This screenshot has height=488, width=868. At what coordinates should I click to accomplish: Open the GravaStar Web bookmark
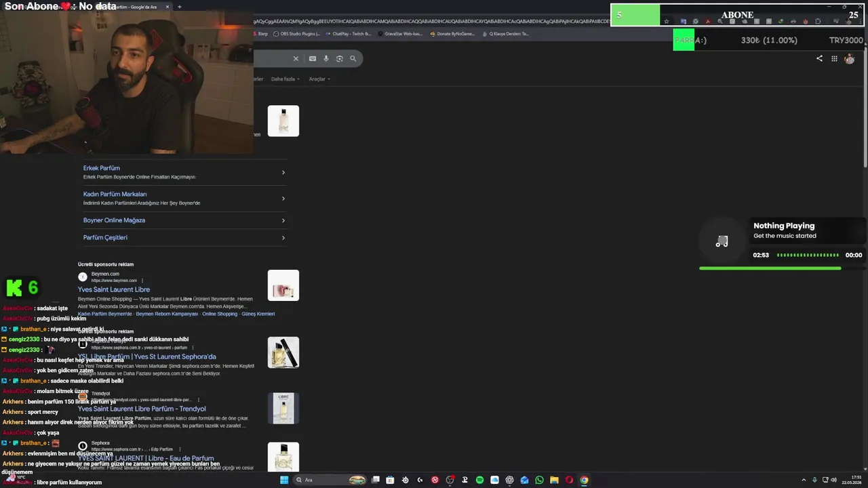pyautogui.click(x=400, y=33)
